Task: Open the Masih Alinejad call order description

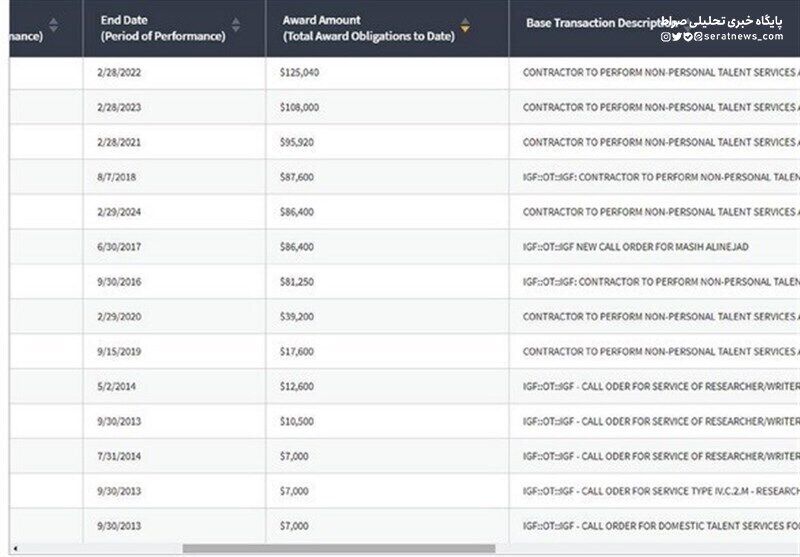Action: (635, 247)
